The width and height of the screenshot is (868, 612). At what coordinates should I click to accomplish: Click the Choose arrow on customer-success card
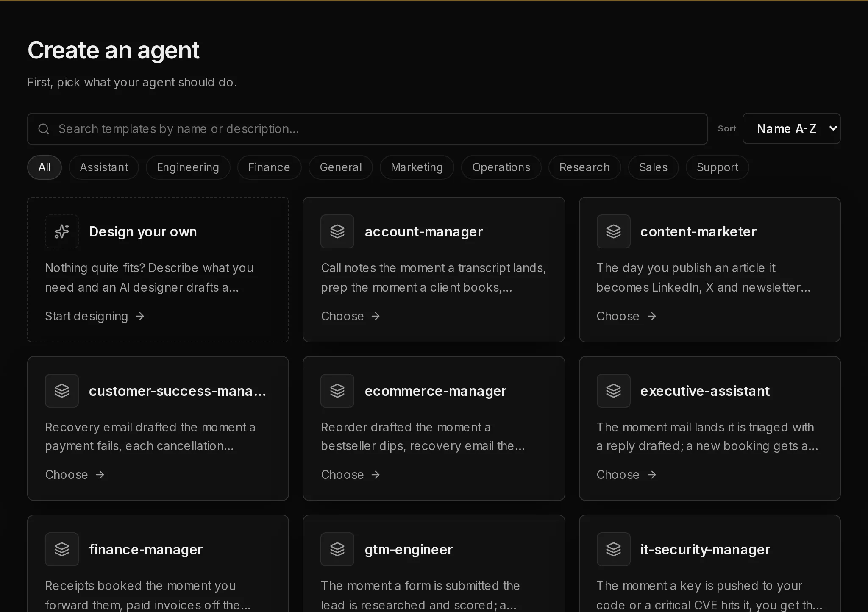click(100, 475)
